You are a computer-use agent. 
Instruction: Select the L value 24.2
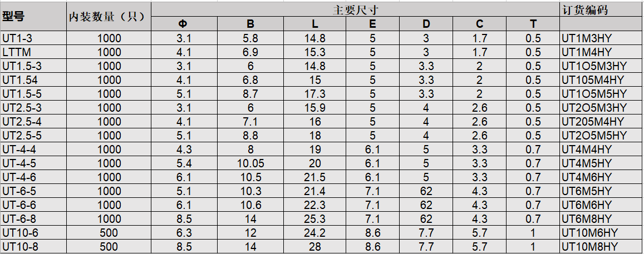tap(315, 233)
